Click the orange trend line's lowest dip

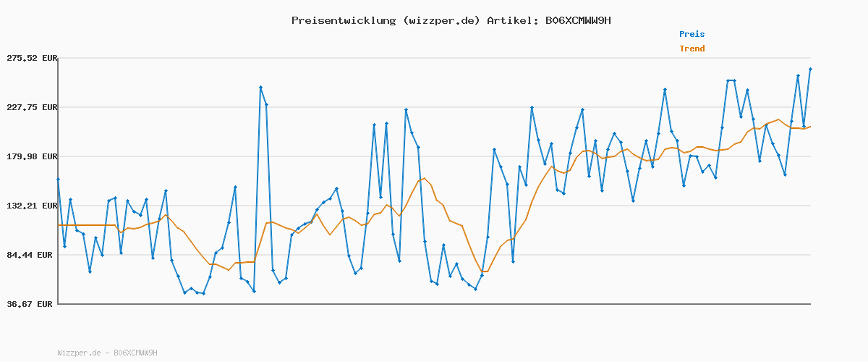pos(485,271)
